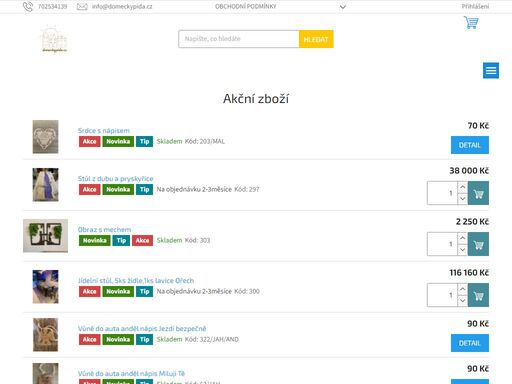Screen dimensions: 512x384
Task: Add Stůl z dubu a pryskyřice to cart
Action: pyautogui.click(x=478, y=193)
